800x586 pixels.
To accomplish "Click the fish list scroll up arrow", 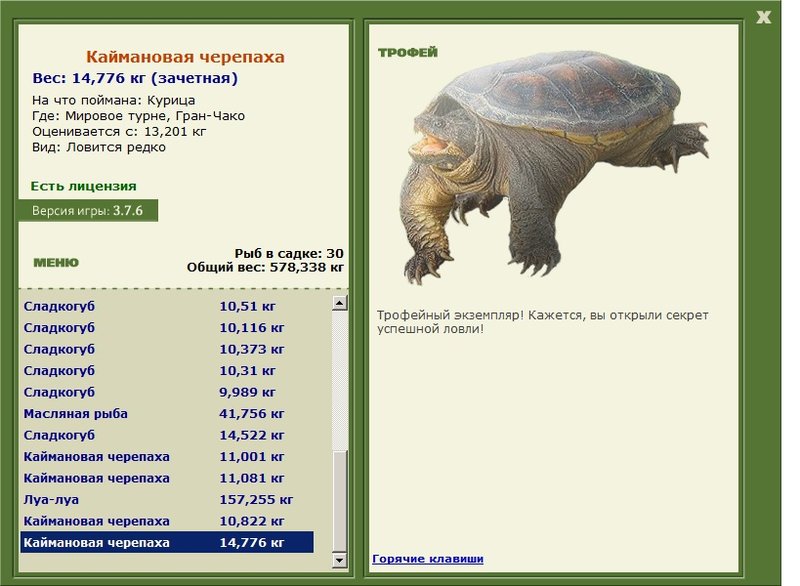I will (x=340, y=303).
